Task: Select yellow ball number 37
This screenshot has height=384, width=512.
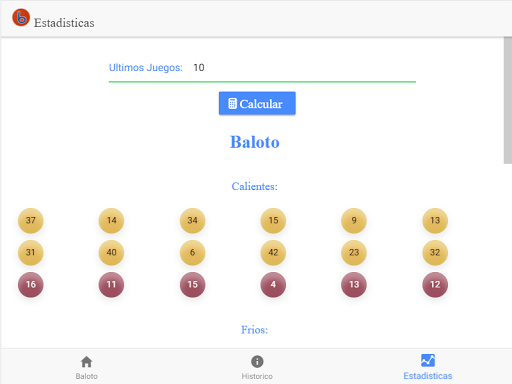Action: coord(31,220)
